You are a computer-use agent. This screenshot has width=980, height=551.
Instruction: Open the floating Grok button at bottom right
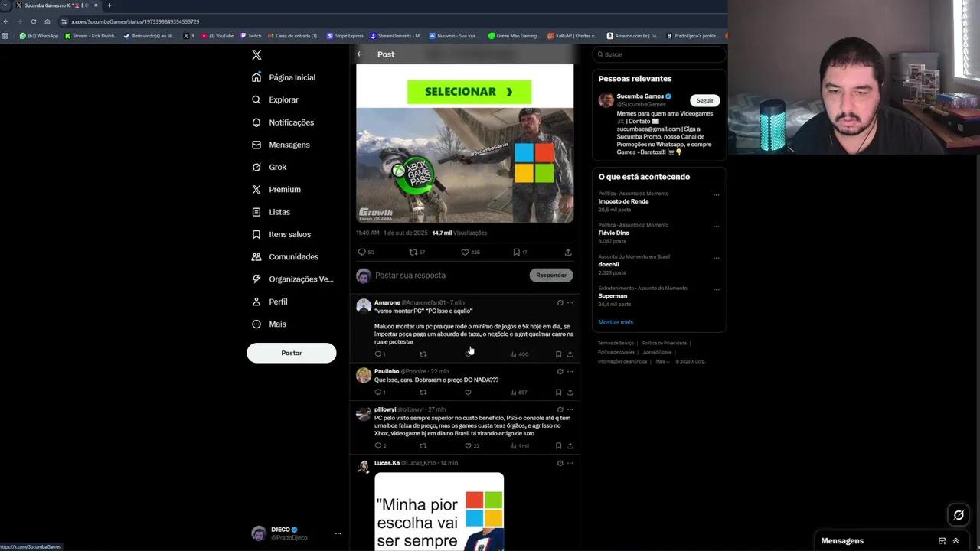coord(958,515)
